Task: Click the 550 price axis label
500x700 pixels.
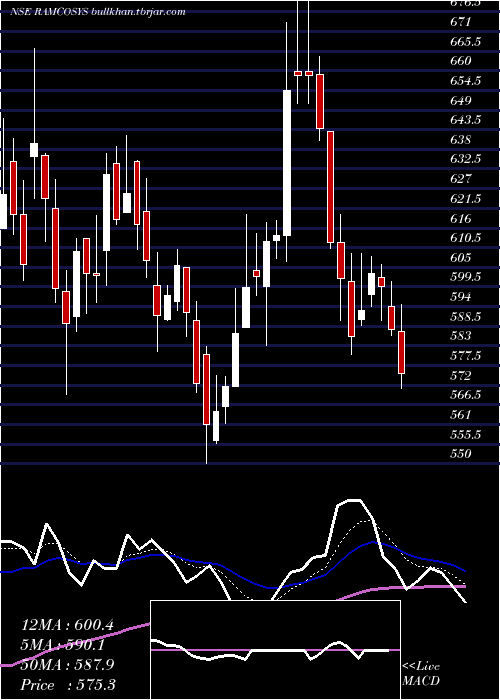Action: 461,454
